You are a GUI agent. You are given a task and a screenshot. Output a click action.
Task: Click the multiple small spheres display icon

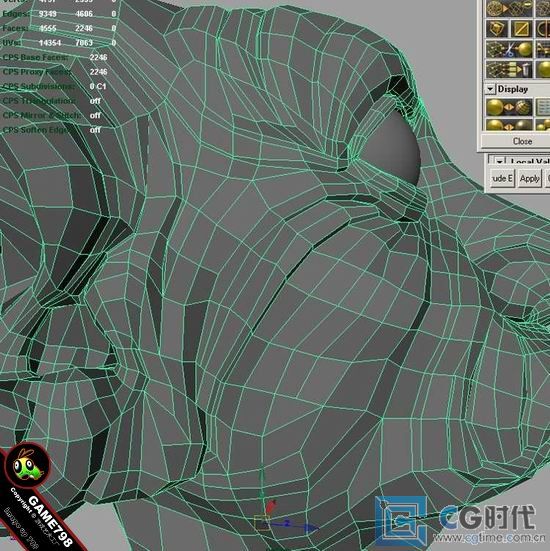pos(543,124)
